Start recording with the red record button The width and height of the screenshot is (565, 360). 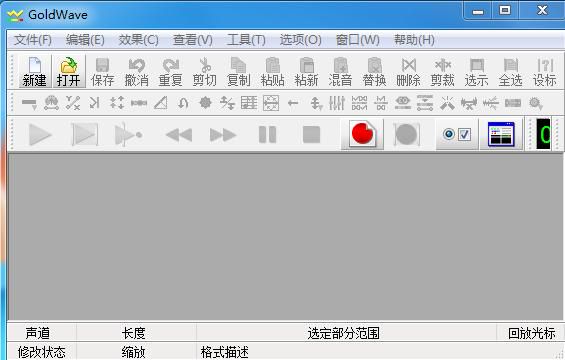pyautogui.click(x=362, y=134)
